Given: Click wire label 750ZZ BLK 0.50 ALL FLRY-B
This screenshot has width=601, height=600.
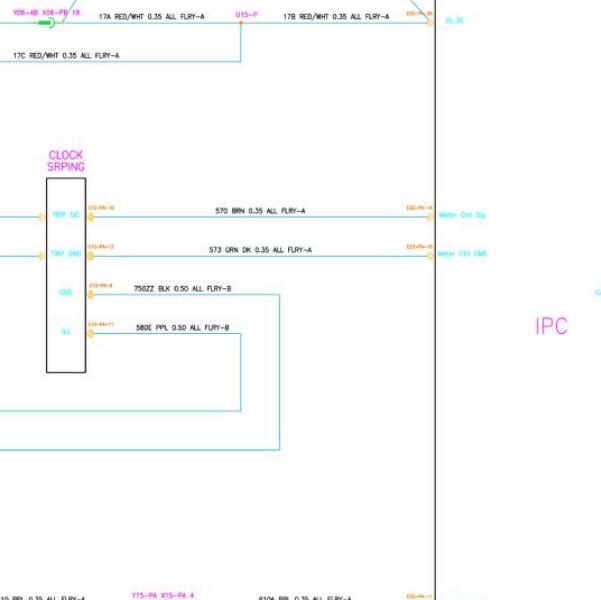Looking at the screenshot, I should 182,289.
